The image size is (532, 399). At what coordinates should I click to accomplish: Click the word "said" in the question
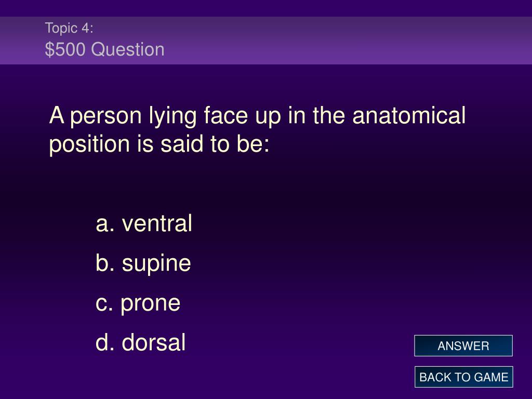181,143
